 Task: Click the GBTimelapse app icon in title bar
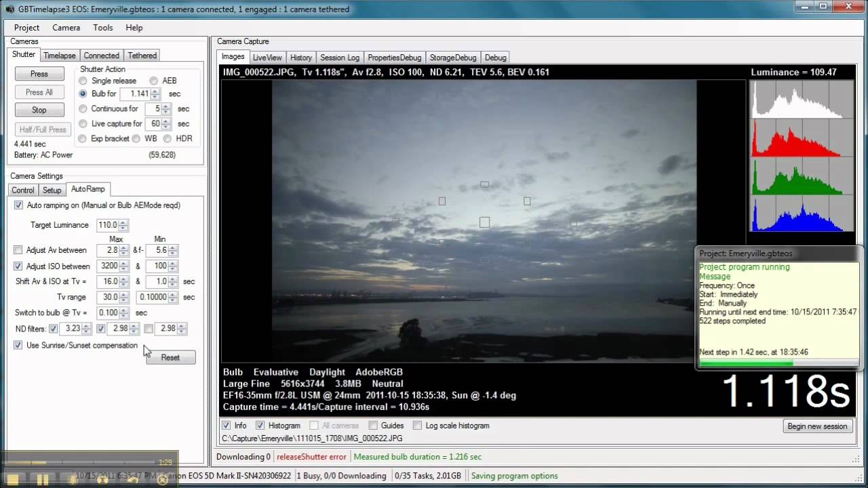pyautogui.click(x=8, y=9)
